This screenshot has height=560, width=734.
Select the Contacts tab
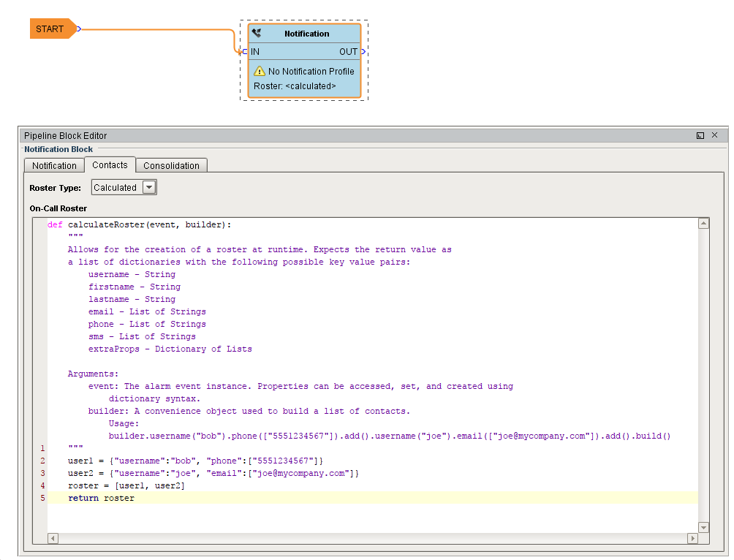[x=110, y=164]
